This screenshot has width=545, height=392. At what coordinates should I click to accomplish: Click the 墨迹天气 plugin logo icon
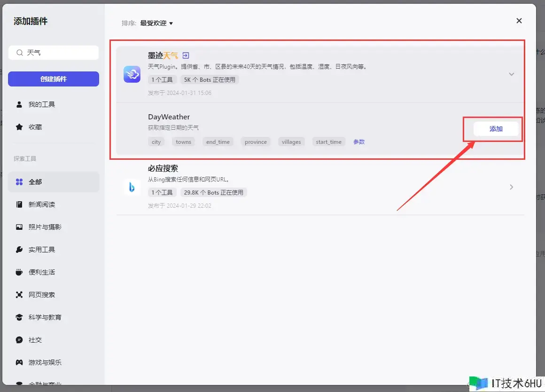click(132, 74)
